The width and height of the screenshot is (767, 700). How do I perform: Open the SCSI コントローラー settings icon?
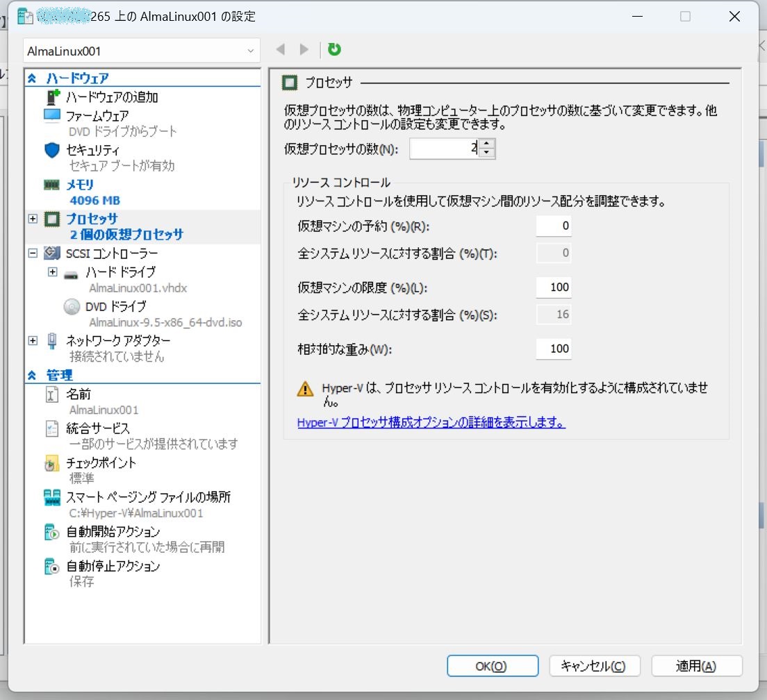[51, 253]
